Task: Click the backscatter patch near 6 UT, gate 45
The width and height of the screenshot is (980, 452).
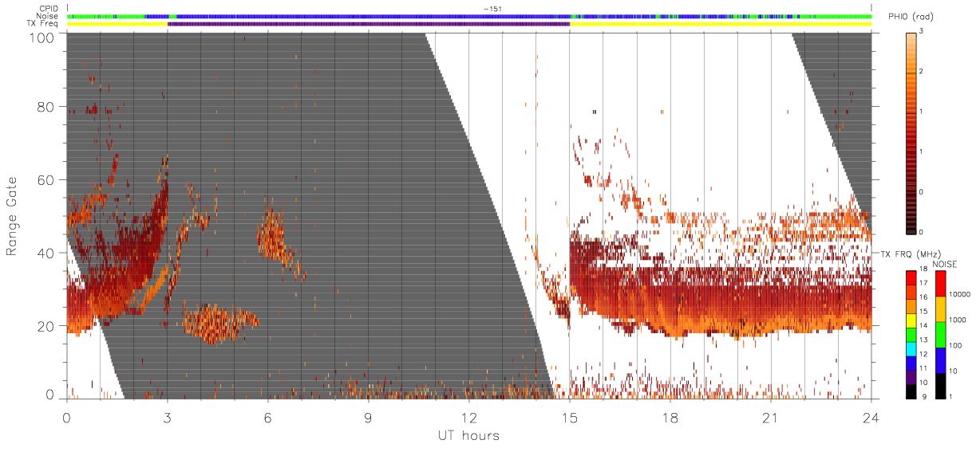Action: click(x=273, y=236)
